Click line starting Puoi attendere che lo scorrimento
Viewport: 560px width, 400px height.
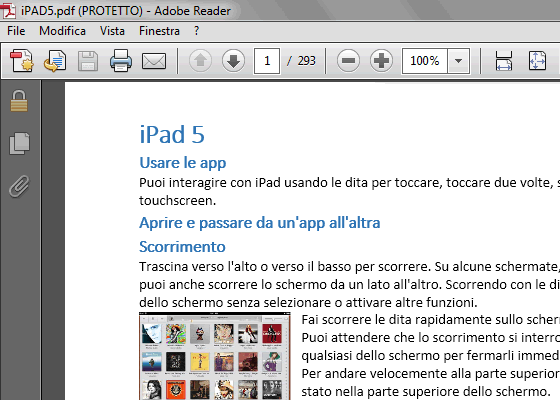pos(431,338)
